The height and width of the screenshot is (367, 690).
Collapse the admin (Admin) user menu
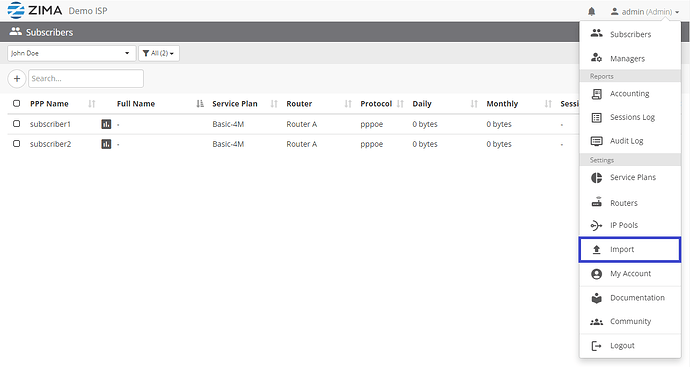645,11
